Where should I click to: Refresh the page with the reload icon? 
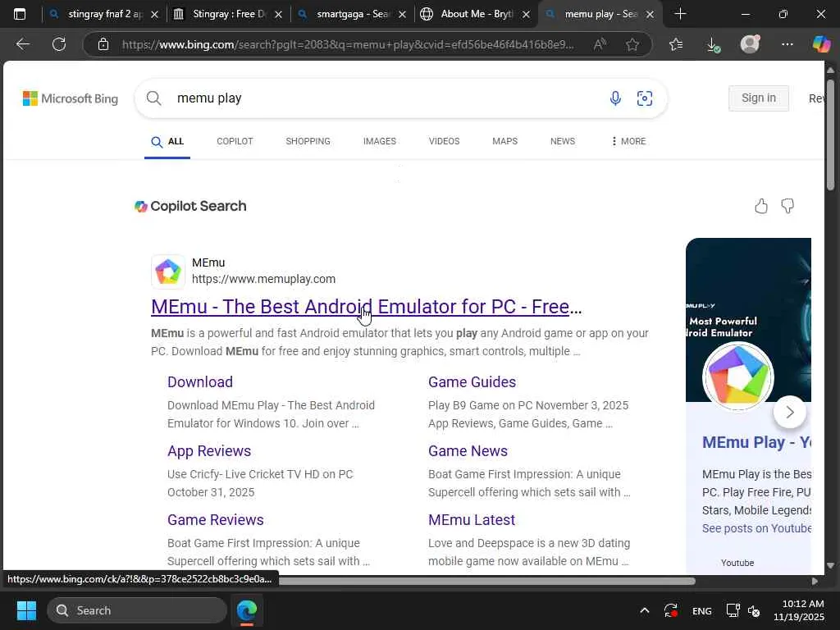coord(59,44)
